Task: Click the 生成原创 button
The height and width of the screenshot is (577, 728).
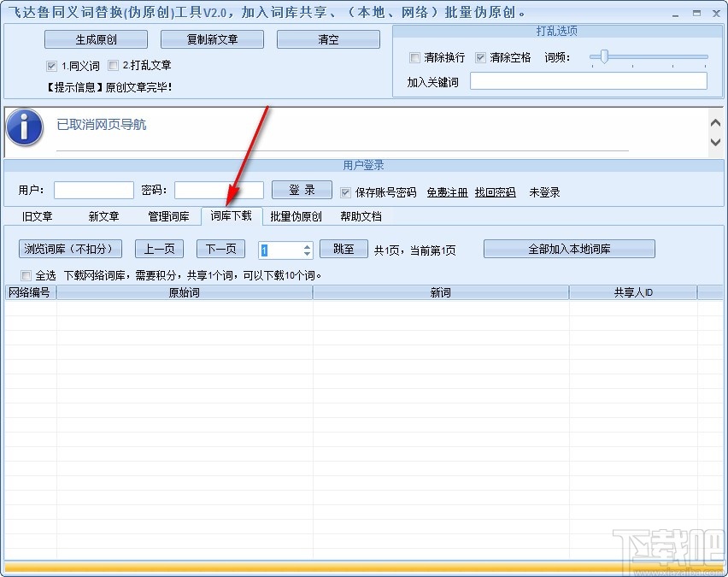Action: tap(96, 39)
